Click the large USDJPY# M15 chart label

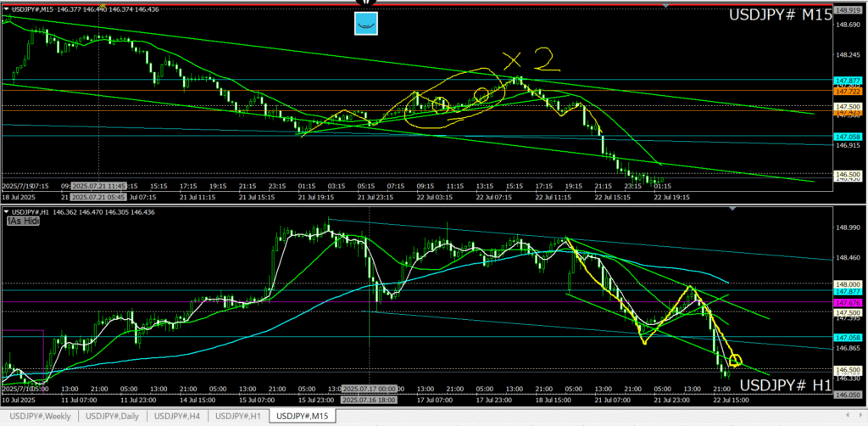780,15
